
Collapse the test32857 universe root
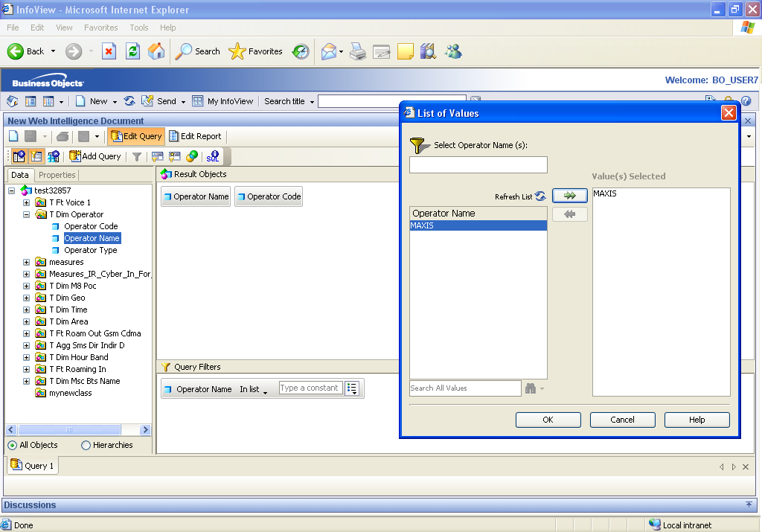(x=12, y=190)
